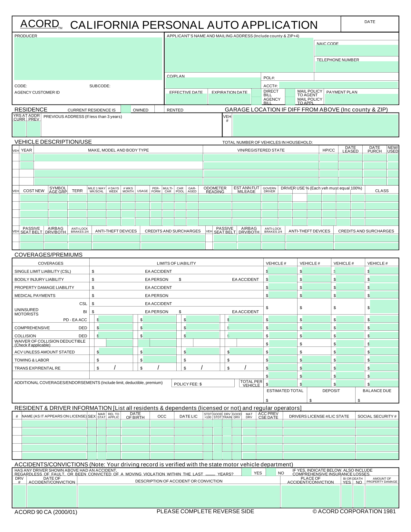Image resolution: width=411 pixels, height=532 pixels.
Task: Click into the Producer field
Action: coord(88,59)
